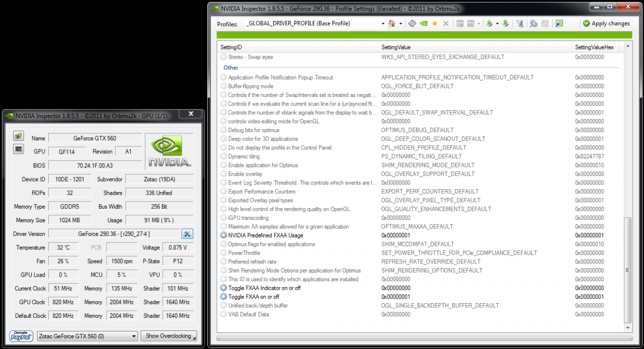Select the Toggle FXAA on or off row
The width and height of the screenshot is (644, 349).
pos(419,297)
